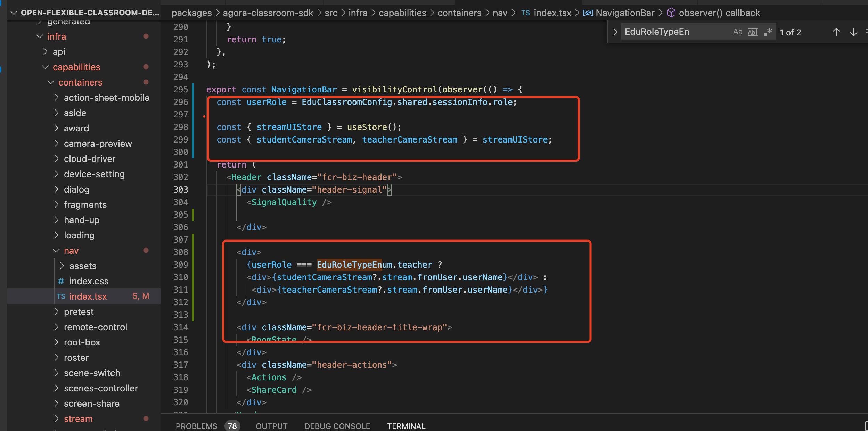Click the containers breadcrumb segment

point(459,13)
